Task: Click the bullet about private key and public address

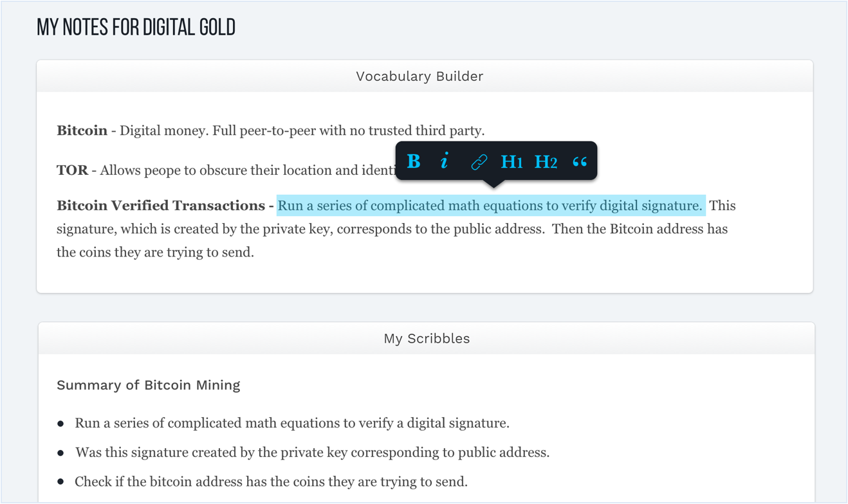Action: (312, 453)
